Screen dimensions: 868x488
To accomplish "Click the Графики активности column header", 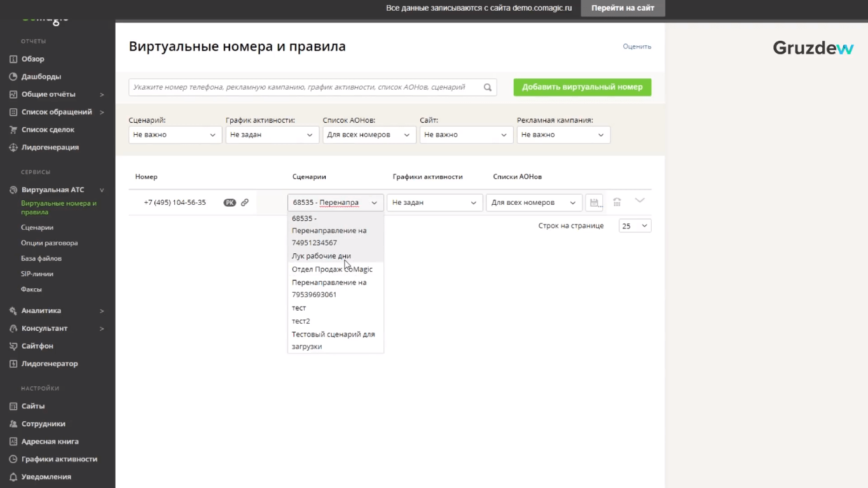I will pos(427,177).
